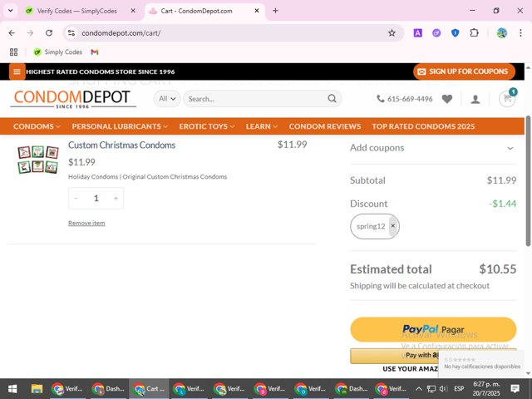The image size is (532, 399).
Task: Click the Pay with Amazon button
Action: (394, 356)
